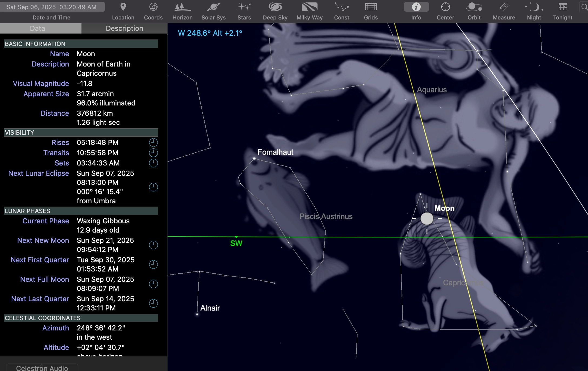Open the Coords toolbar icon
This screenshot has height=371, width=588.
coord(153,7)
